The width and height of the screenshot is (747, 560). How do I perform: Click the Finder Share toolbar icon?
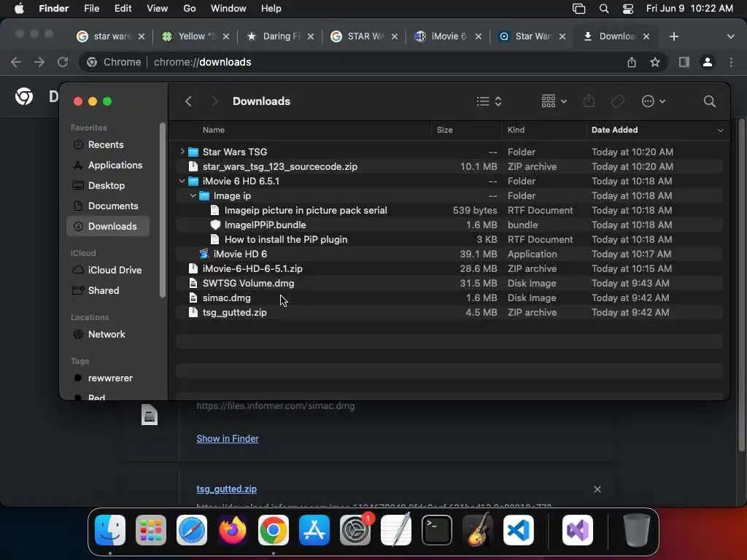coord(589,101)
